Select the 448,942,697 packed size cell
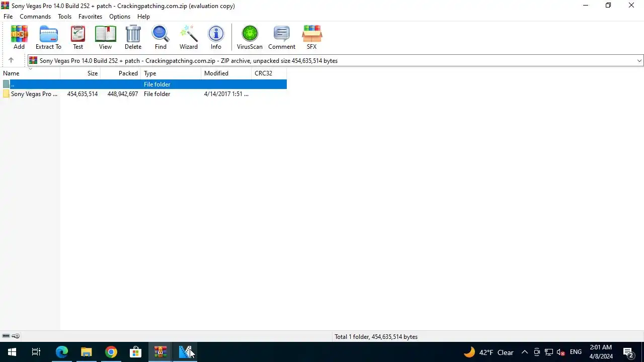This screenshot has width=644, height=362. coord(123,94)
